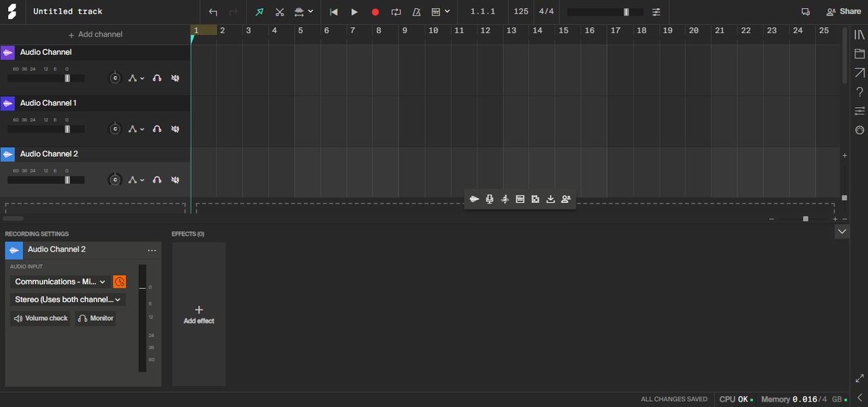Solo Audio Channel 2 with headphones icon

click(x=157, y=180)
